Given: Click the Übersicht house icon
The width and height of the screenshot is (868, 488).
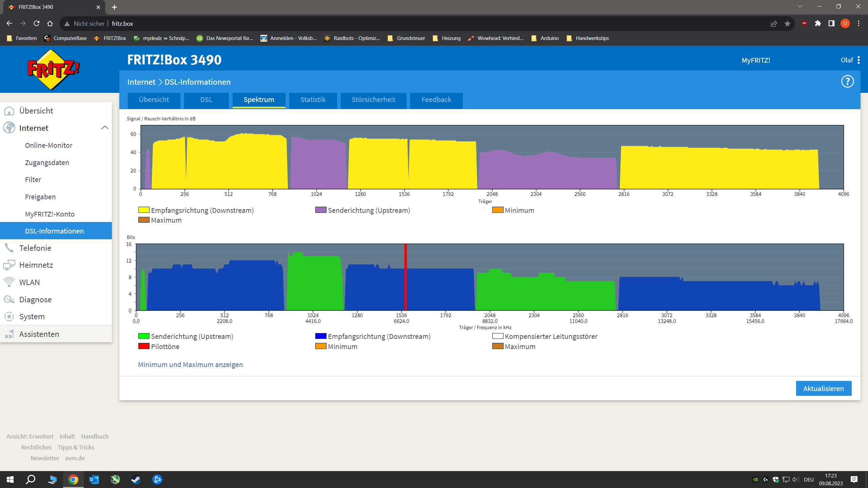Looking at the screenshot, I should pos(9,111).
